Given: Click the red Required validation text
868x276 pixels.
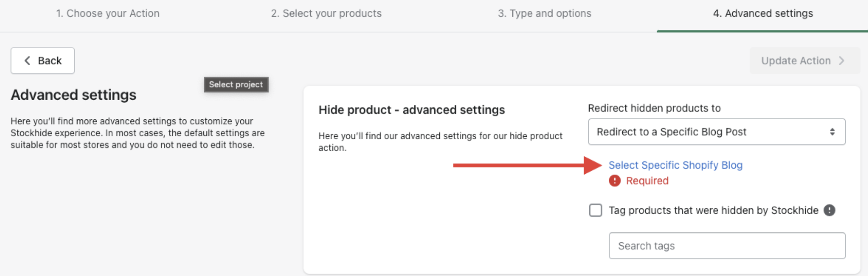Looking at the screenshot, I should click(647, 181).
